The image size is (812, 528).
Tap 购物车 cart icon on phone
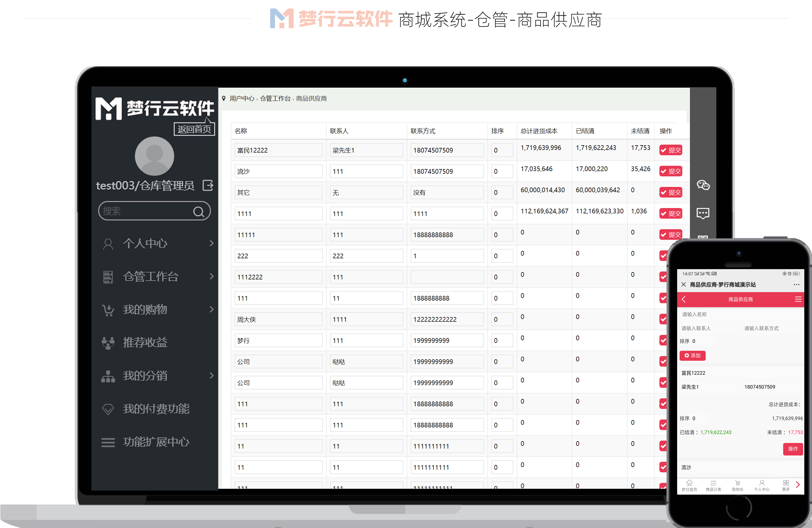[738, 483]
